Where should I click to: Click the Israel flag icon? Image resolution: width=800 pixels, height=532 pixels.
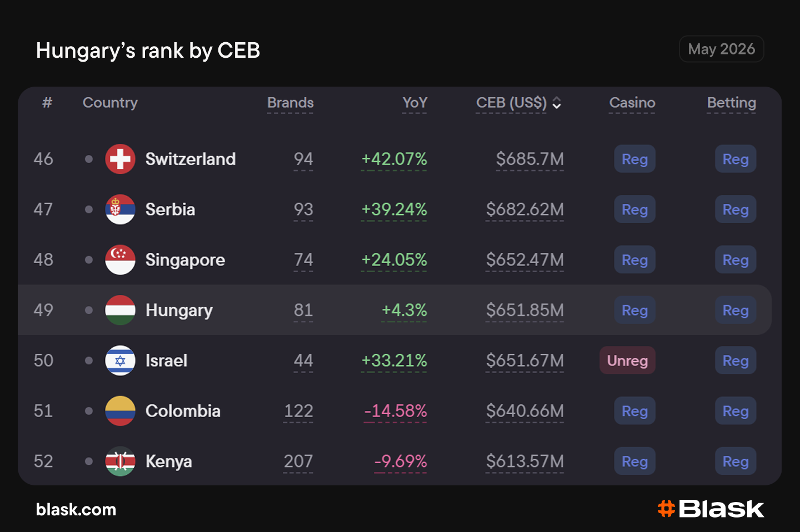(x=120, y=360)
